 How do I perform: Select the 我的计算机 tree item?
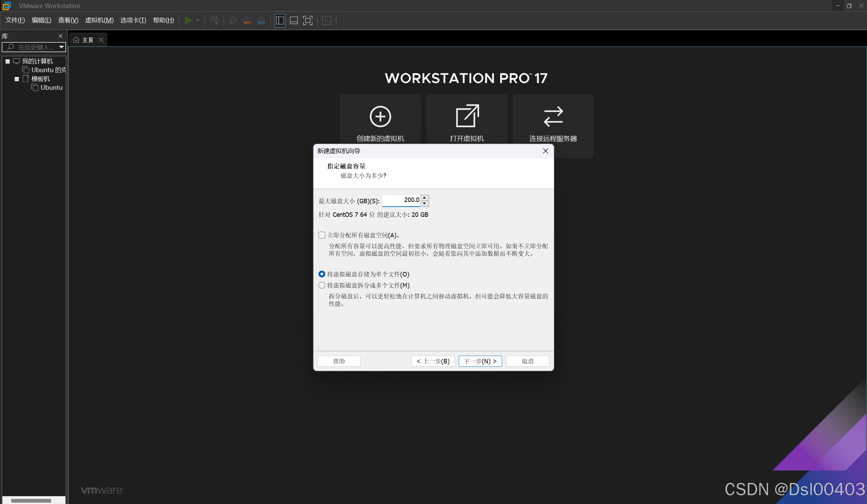click(x=37, y=61)
